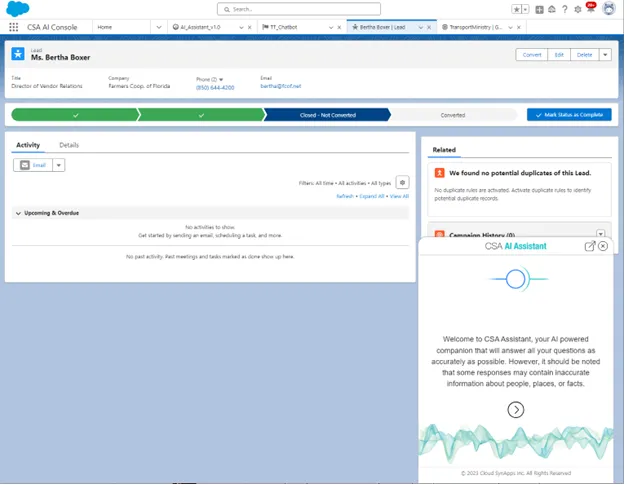
Task: Click the View All link
Action: pyautogui.click(x=401, y=197)
